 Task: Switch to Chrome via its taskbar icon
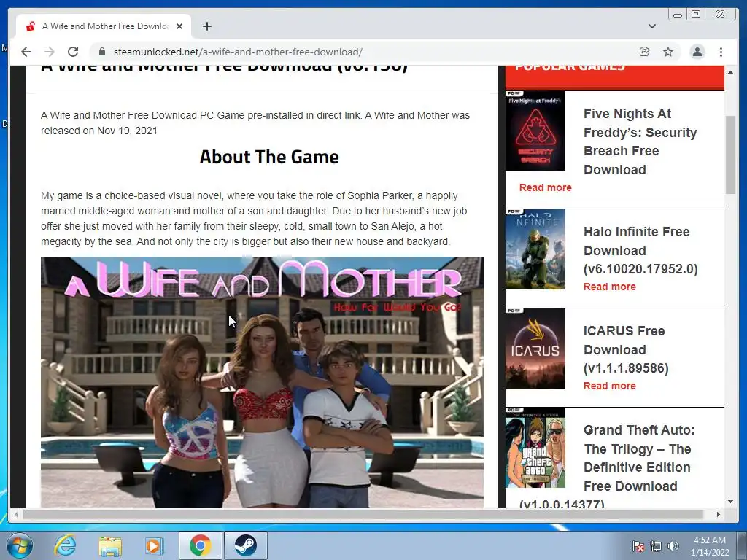(200, 545)
